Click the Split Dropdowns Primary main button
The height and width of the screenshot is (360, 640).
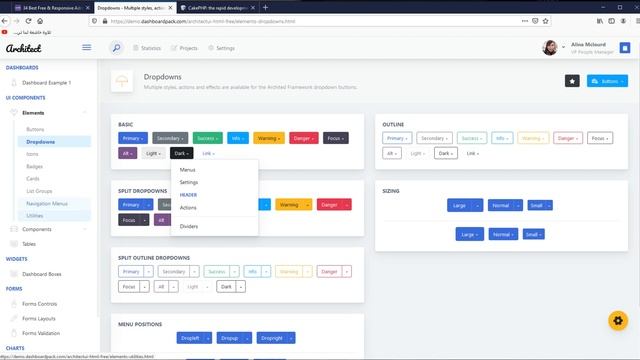[131, 204]
